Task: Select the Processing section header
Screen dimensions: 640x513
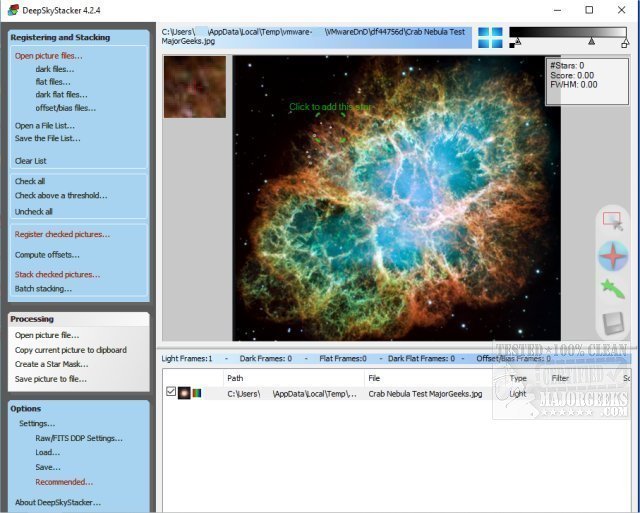Action: point(32,319)
